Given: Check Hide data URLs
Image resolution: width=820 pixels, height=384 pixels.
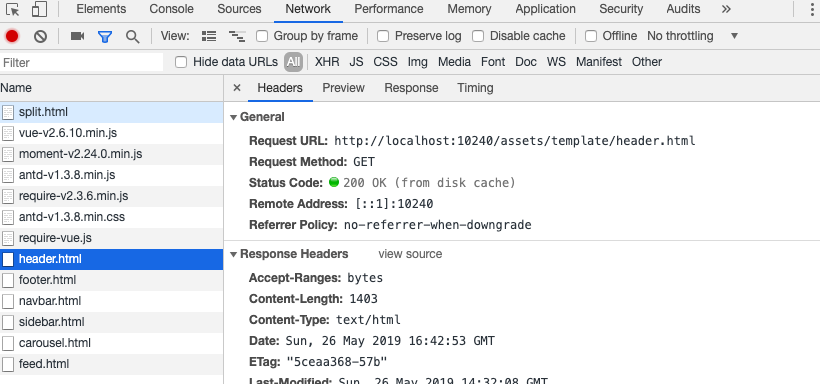Looking at the screenshot, I should (x=181, y=62).
